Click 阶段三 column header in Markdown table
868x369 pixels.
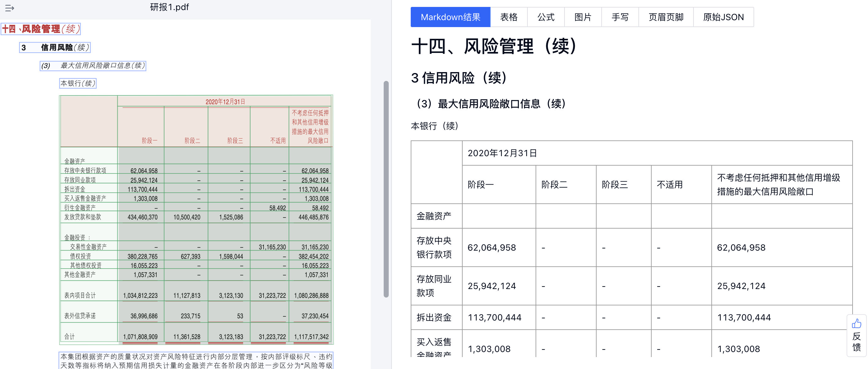click(615, 184)
